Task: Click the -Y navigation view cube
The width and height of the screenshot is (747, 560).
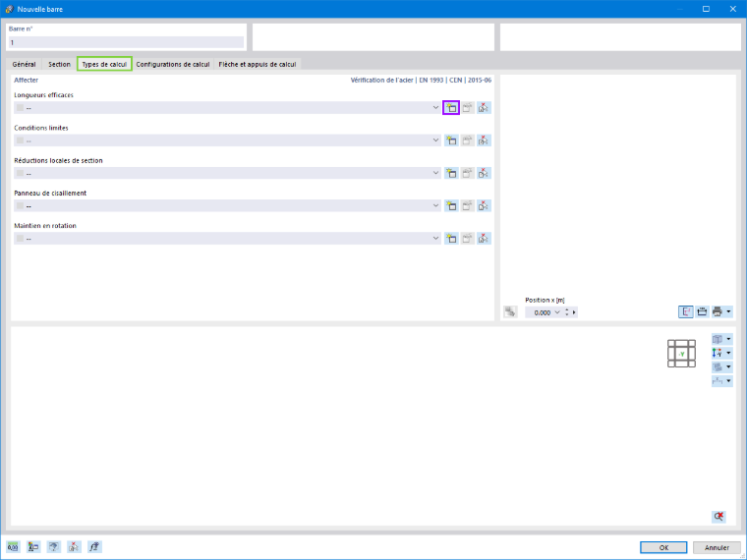Action: click(682, 354)
